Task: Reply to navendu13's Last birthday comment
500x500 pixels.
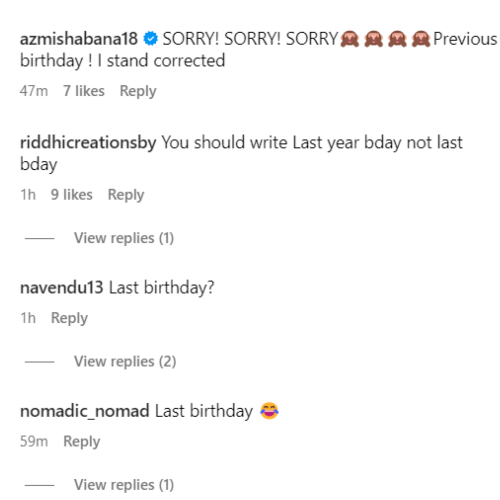Action: click(69, 318)
